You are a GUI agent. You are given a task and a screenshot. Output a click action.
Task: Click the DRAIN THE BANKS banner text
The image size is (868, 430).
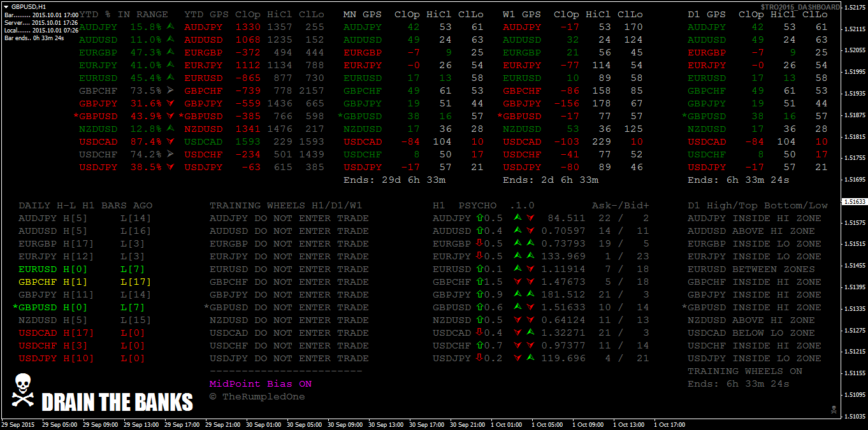pyautogui.click(x=117, y=403)
